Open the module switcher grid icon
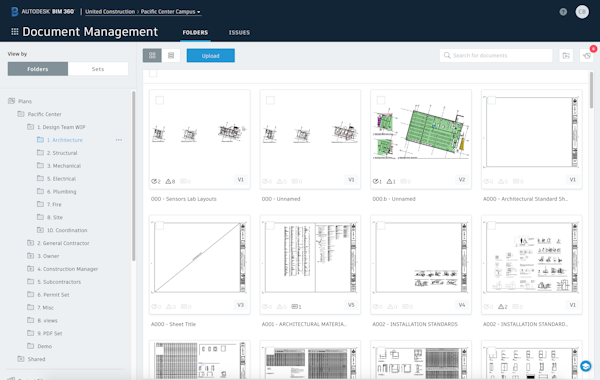600x380 pixels. click(x=15, y=32)
